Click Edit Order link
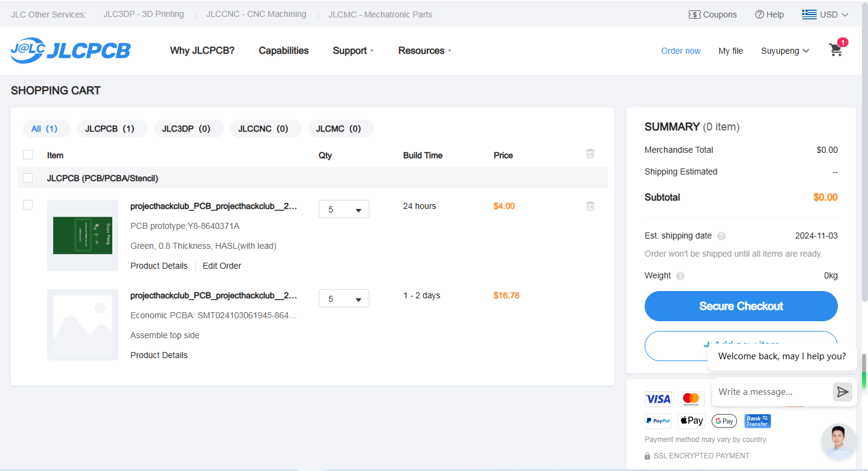The image size is (868, 471). pyautogui.click(x=222, y=266)
